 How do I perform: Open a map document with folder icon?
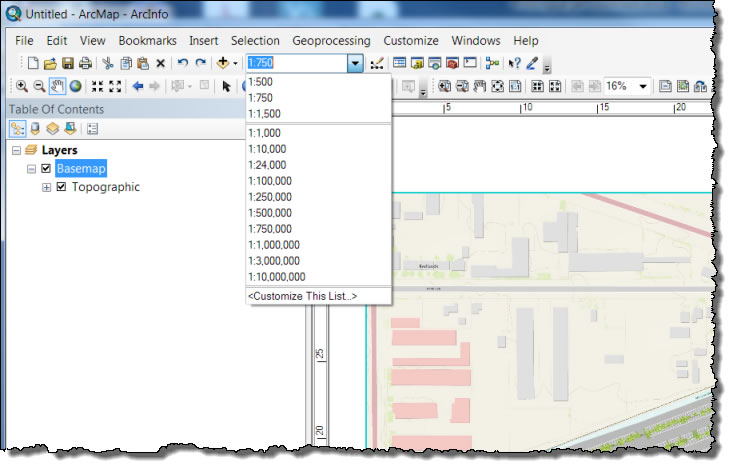(50, 63)
